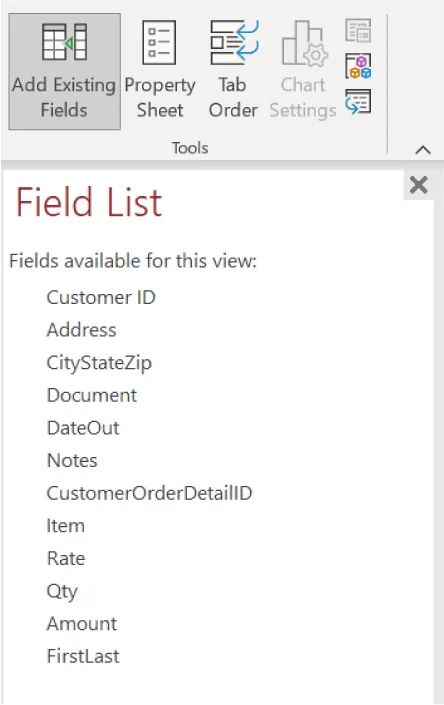The height and width of the screenshot is (705, 444).
Task: Select the FirstLast field
Action: coord(83,656)
